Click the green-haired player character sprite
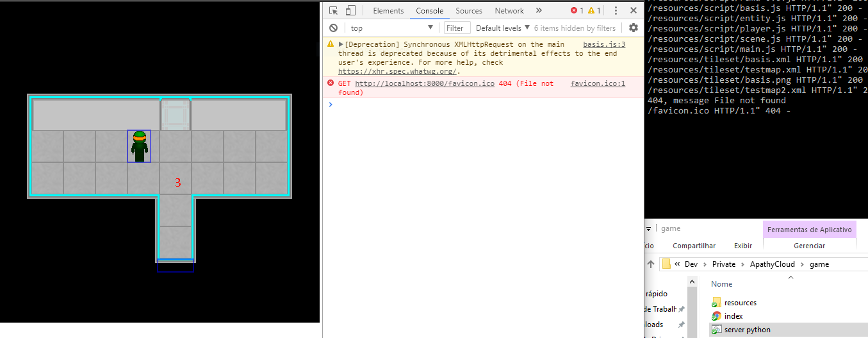Screen dimensions: 868x338 tap(140, 146)
